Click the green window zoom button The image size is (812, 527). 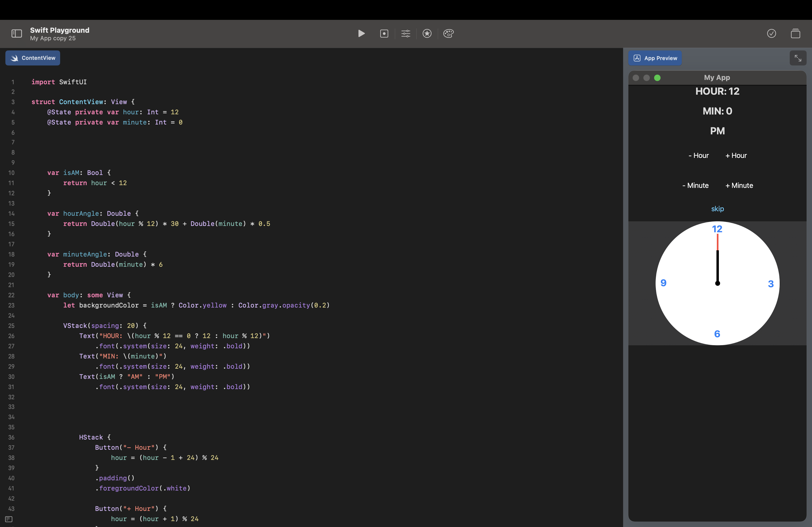click(657, 78)
